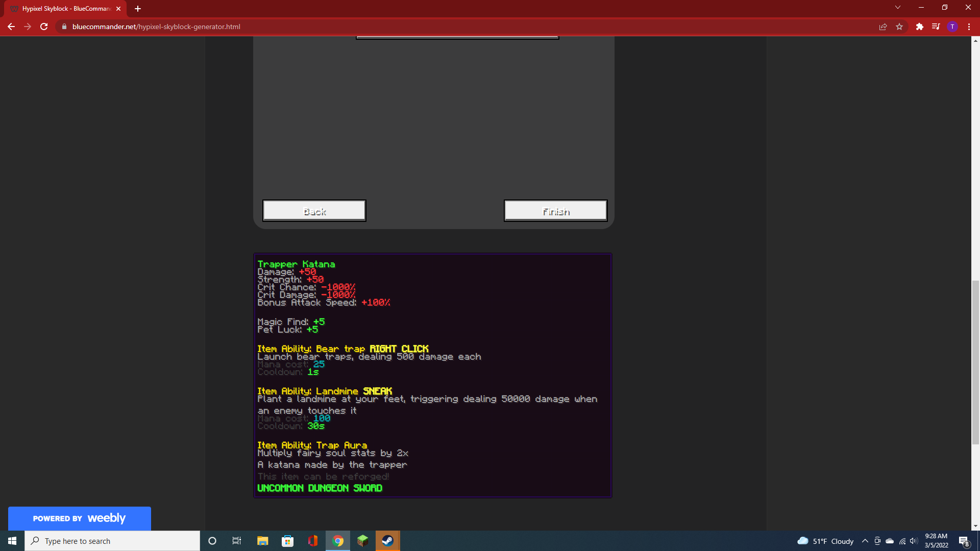This screenshot has width=980, height=551.
Task: Open the Minecraft grass block icon
Action: [363, 541]
